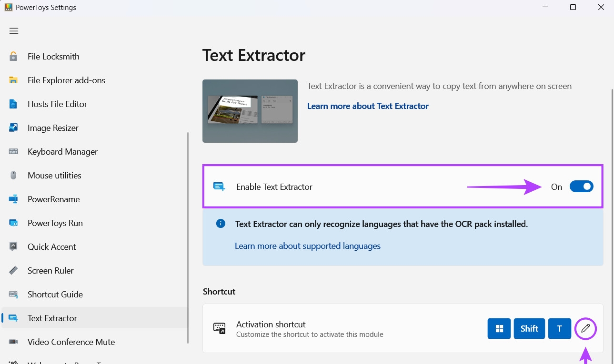Image resolution: width=614 pixels, height=364 pixels.
Task: Click the Windows key shortcut button
Action: tap(499, 328)
